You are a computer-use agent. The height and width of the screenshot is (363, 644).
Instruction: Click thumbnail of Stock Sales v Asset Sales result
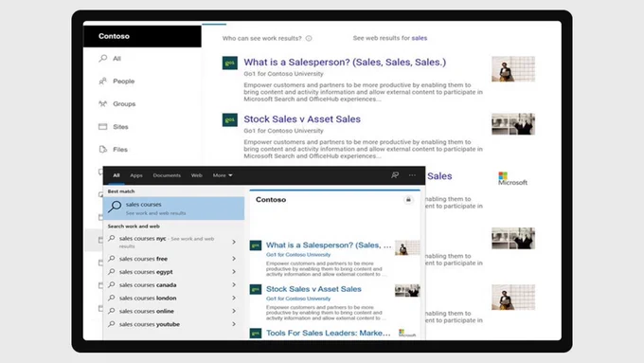[x=513, y=124]
